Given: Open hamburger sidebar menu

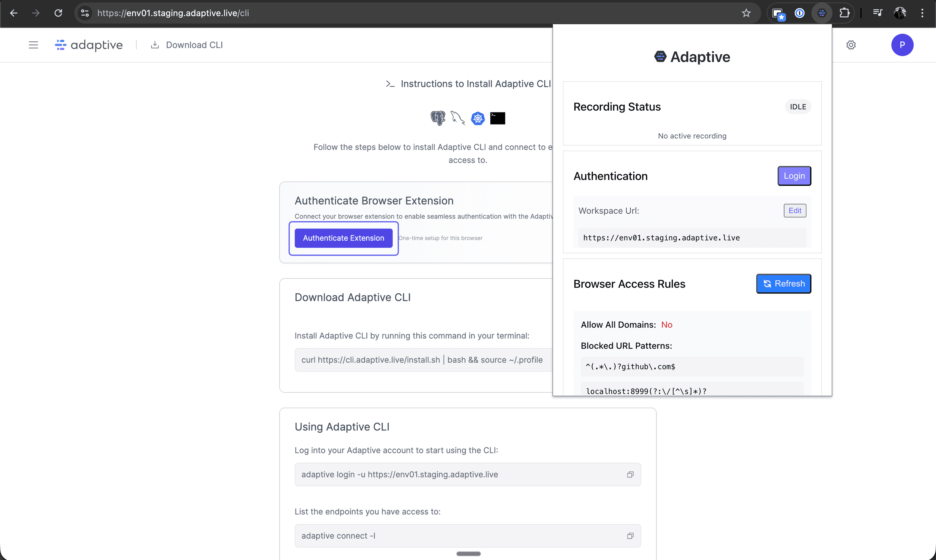Looking at the screenshot, I should click(x=34, y=45).
